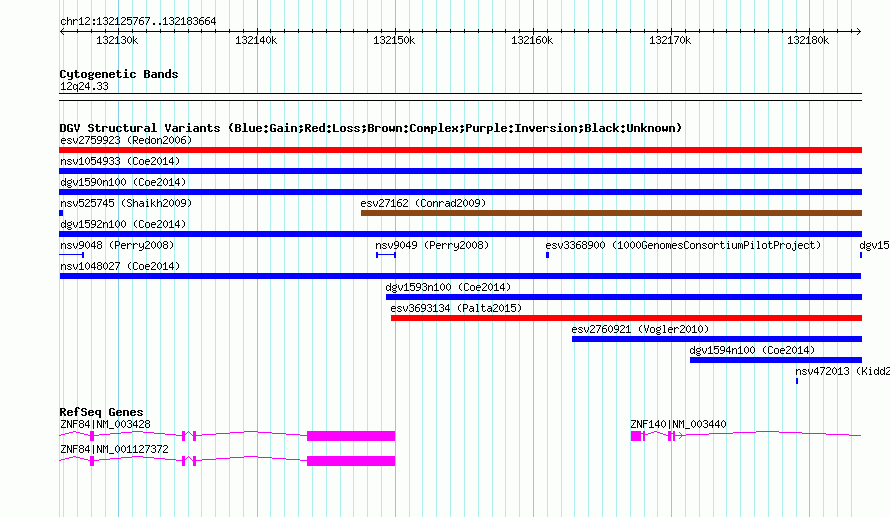Click the ZNF84 NM_001127372 large exon block
The image size is (890, 517).
pyautogui.click(x=351, y=461)
